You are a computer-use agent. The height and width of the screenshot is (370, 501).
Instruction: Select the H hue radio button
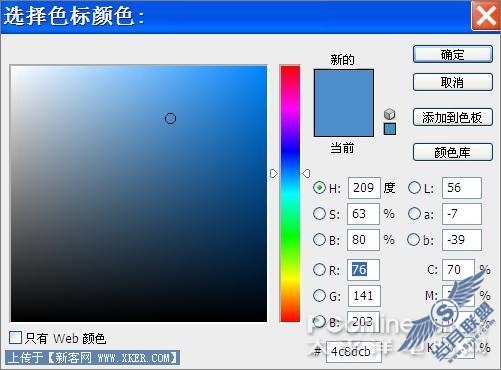319,188
